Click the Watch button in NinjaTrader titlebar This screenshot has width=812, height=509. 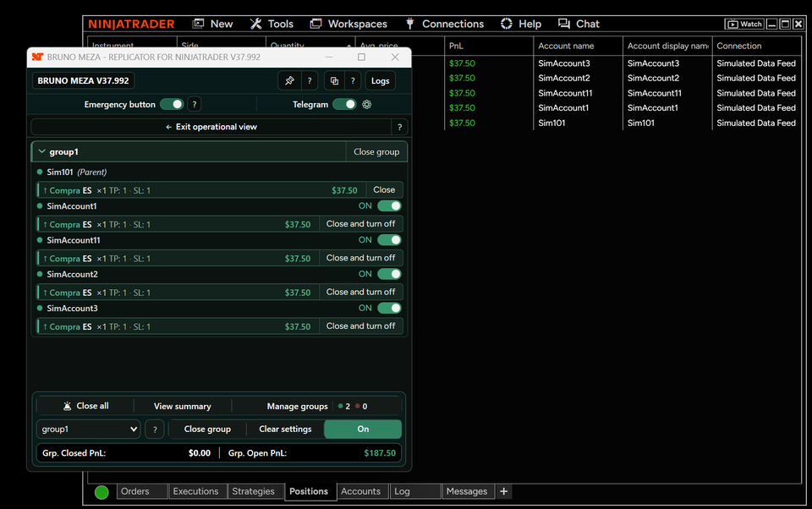coord(744,24)
